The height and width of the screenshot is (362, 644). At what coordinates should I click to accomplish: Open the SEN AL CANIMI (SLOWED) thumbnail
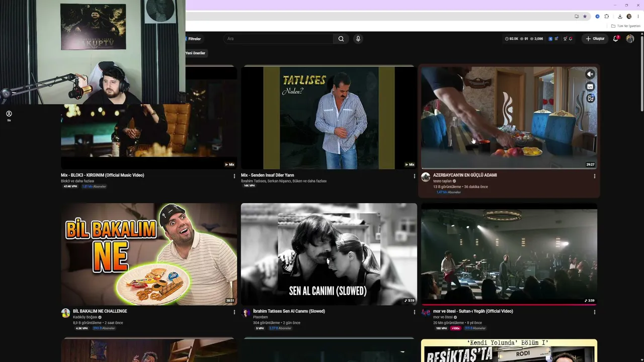pyautogui.click(x=329, y=254)
